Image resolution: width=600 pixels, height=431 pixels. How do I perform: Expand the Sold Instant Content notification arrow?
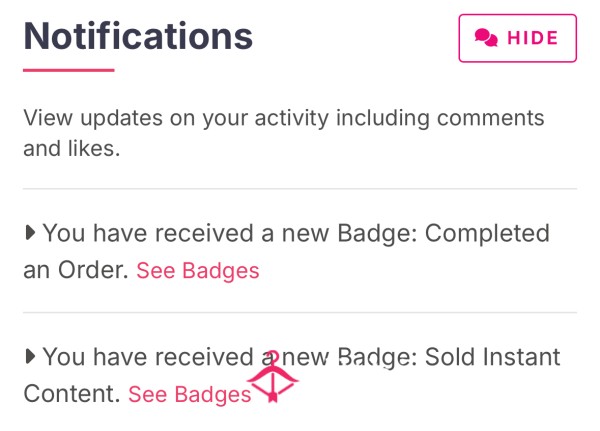pyautogui.click(x=30, y=356)
